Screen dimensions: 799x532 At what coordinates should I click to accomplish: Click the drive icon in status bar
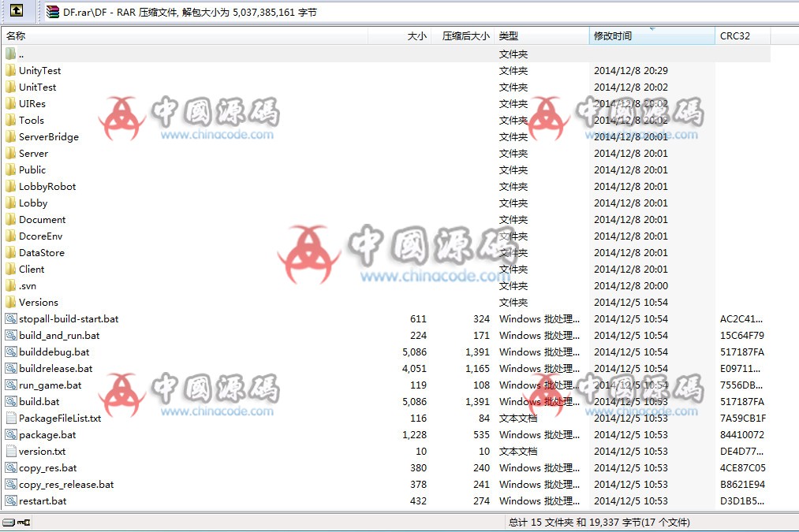(x=9, y=523)
